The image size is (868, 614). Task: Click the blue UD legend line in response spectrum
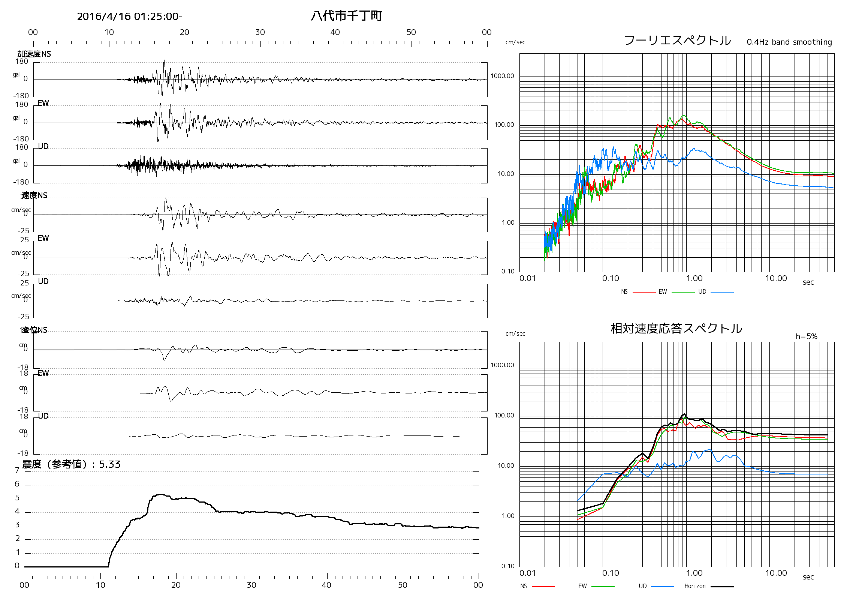663,587
